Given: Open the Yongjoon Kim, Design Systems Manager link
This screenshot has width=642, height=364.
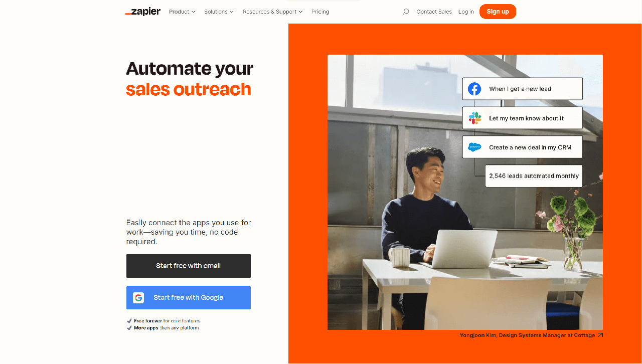Looking at the screenshot, I should point(527,335).
